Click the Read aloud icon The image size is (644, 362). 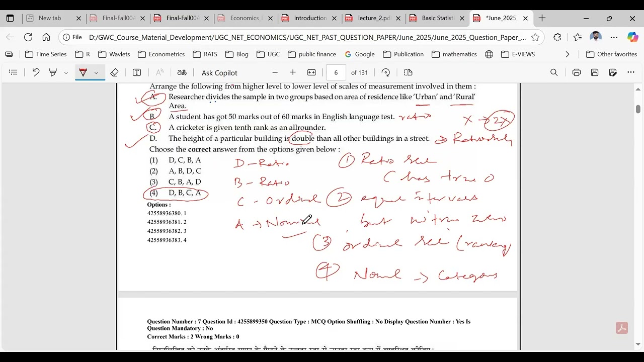(x=159, y=72)
